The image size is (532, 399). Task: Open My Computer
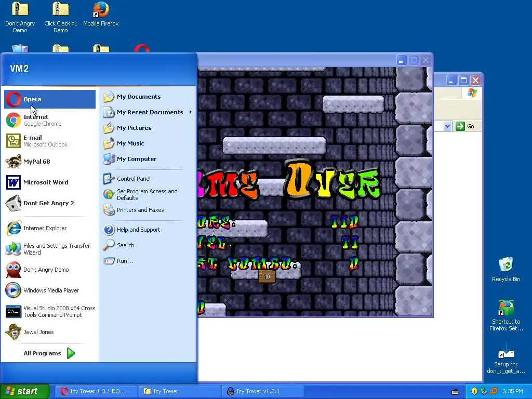tap(148, 159)
